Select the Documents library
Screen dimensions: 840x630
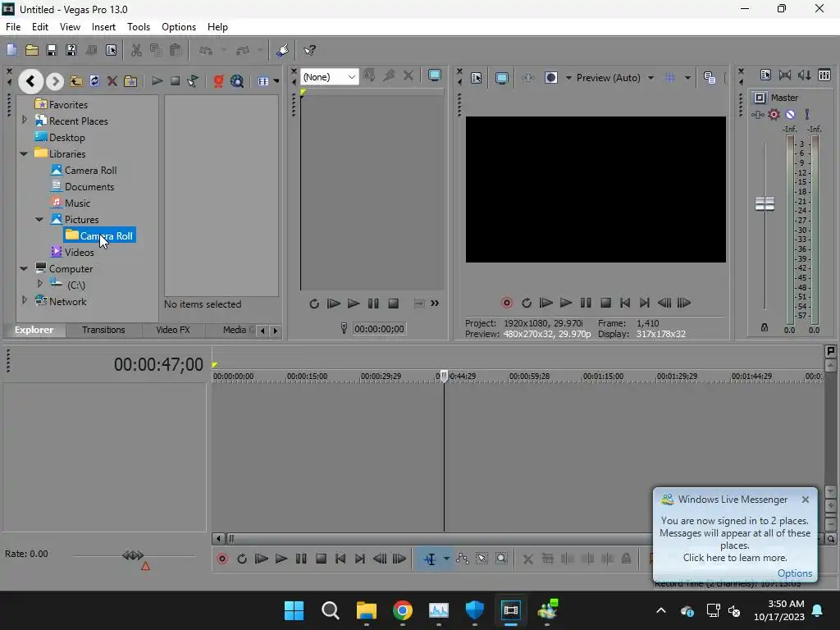82,186
